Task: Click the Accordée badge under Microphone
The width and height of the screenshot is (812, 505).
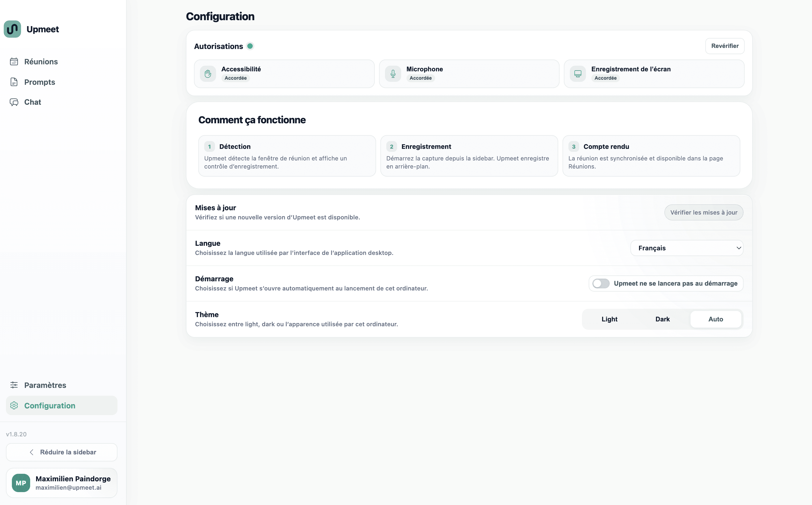Action: tap(421, 78)
